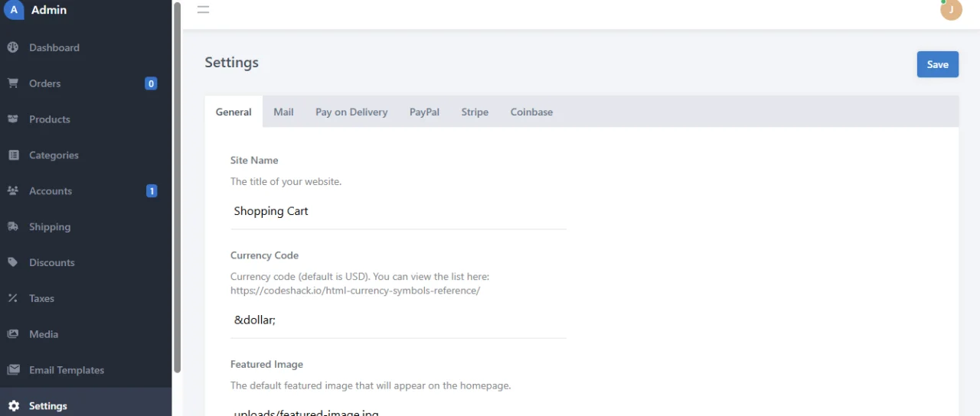Viewport: 980px width, 416px height.
Task: Click the Categories list icon
Action: tap(13, 155)
